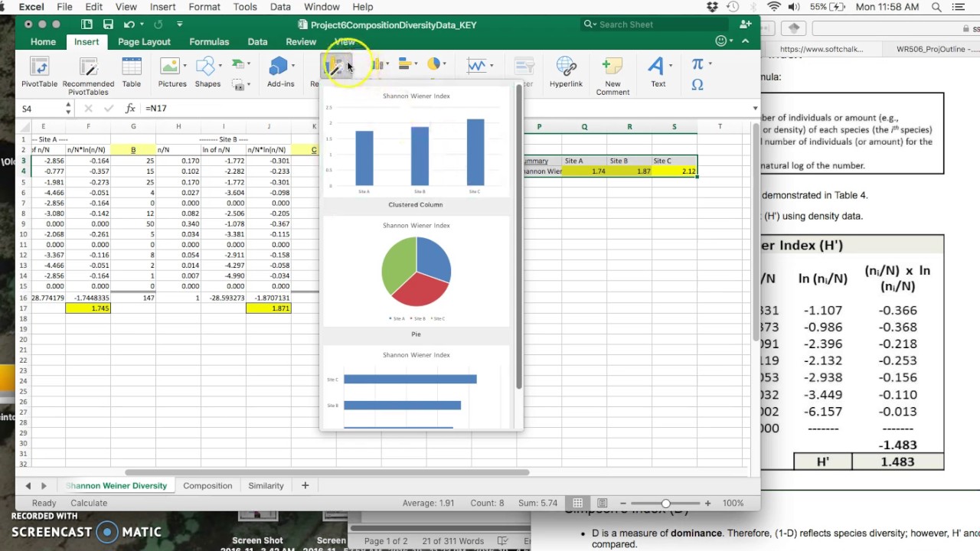The image size is (980, 551).
Task: Open Shapes dropdown arrow
Action: [x=219, y=66]
